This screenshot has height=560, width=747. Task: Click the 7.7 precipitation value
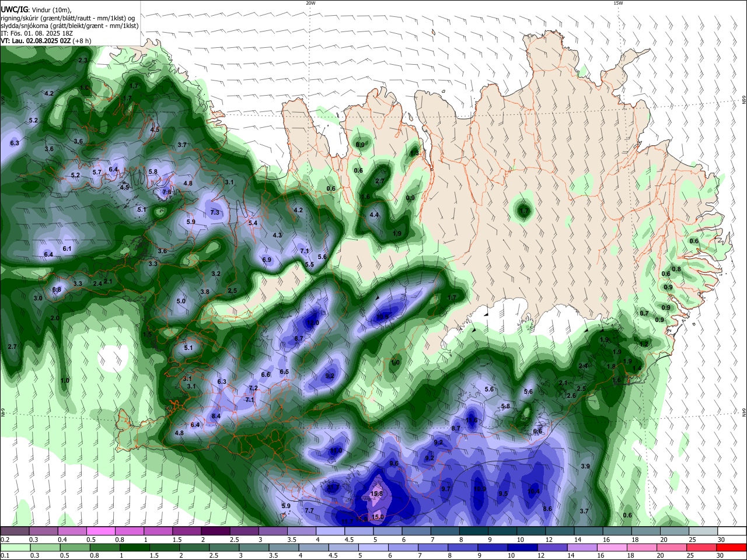309,510
